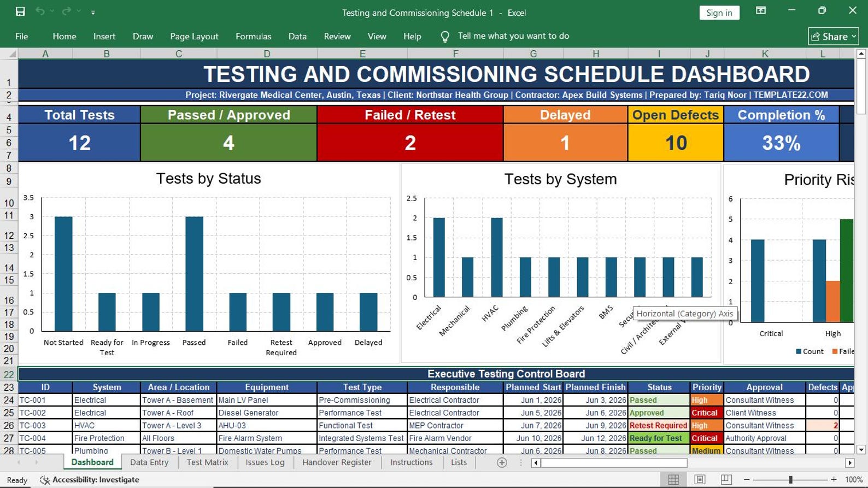Switch to Page Layout view icon
Viewport: 868px width, 488px height.
tap(700, 479)
